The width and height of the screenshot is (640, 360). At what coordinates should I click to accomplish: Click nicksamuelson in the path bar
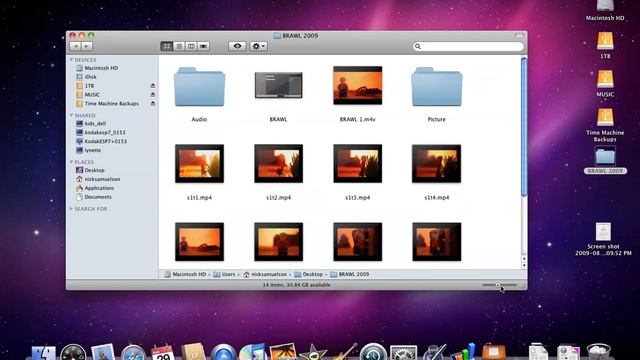[265, 274]
